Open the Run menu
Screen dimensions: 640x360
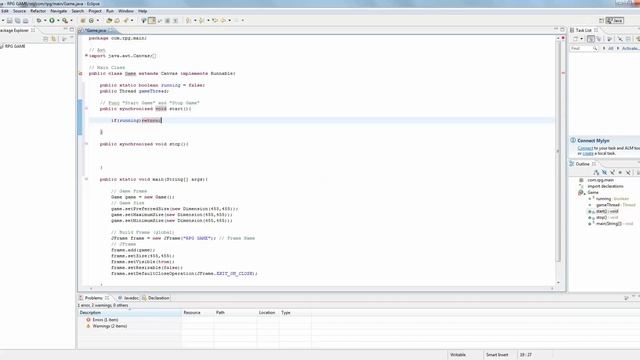[x=110, y=11]
